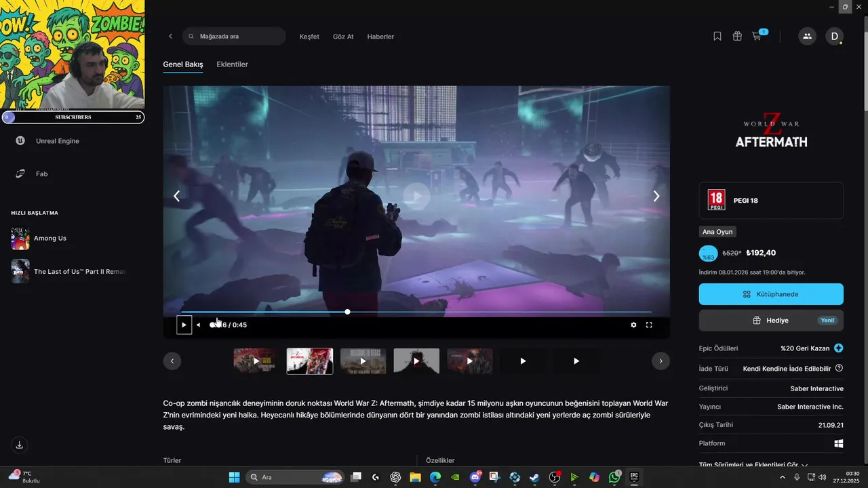Open the shopping cart
This screenshot has height=488, width=868.
click(x=757, y=37)
